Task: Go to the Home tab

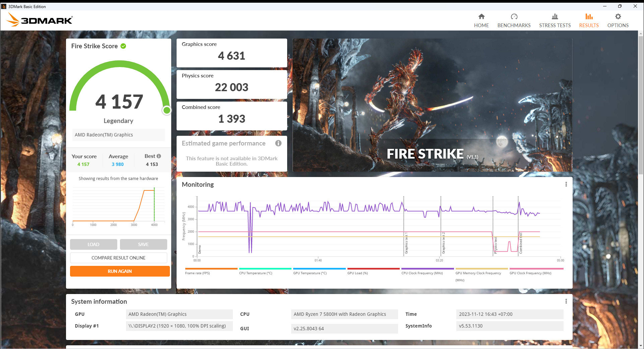Action: pyautogui.click(x=481, y=20)
